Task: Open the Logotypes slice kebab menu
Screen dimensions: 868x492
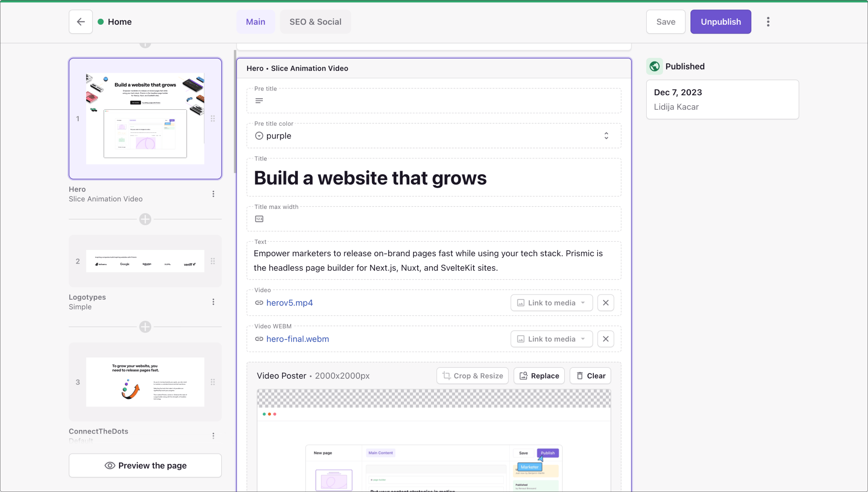Action: pyautogui.click(x=213, y=302)
